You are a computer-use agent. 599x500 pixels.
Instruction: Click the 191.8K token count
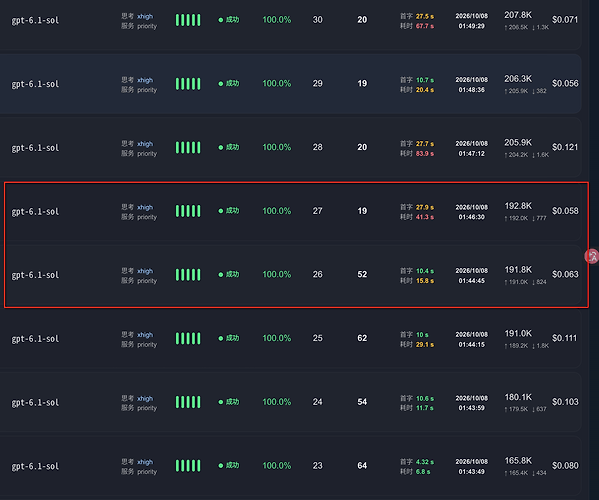[518, 270]
